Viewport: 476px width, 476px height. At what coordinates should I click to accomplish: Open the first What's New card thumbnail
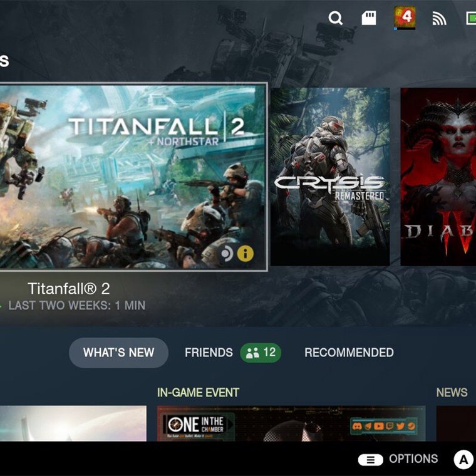coord(73,423)
